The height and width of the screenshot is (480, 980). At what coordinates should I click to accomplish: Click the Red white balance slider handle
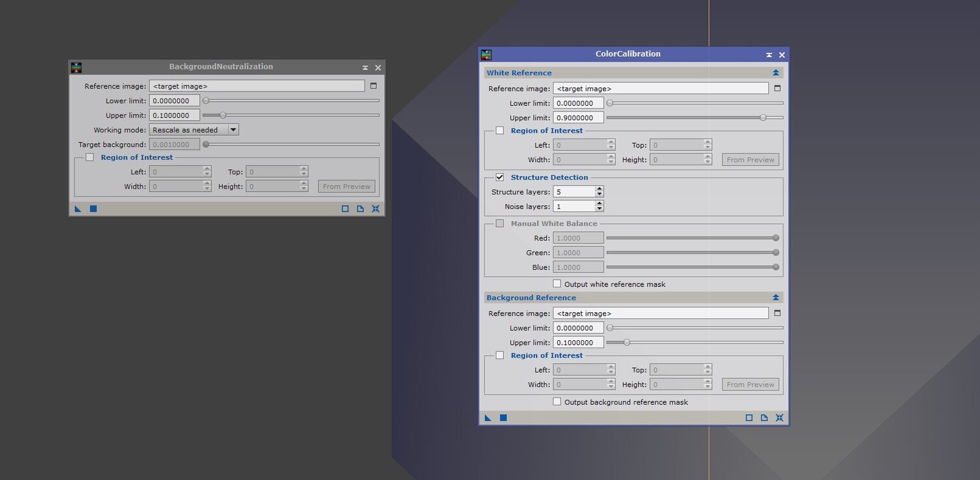(776, 238)
